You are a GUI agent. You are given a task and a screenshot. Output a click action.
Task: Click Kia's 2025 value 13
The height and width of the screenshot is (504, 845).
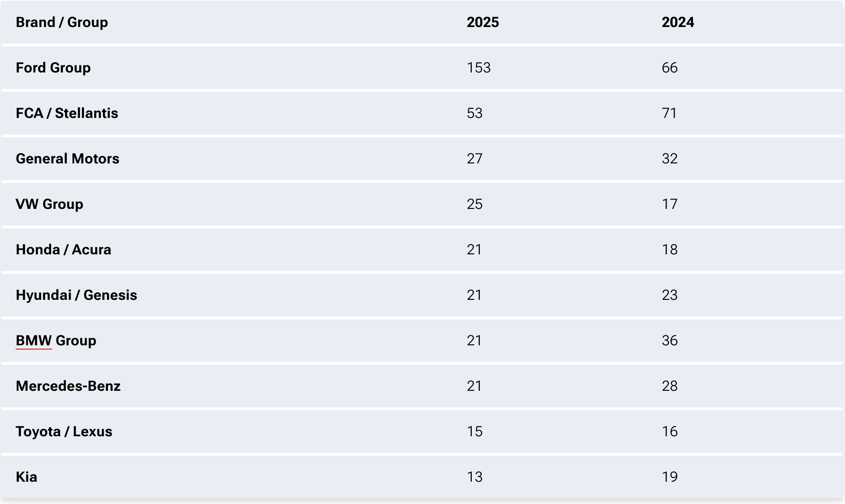[475, 477]
